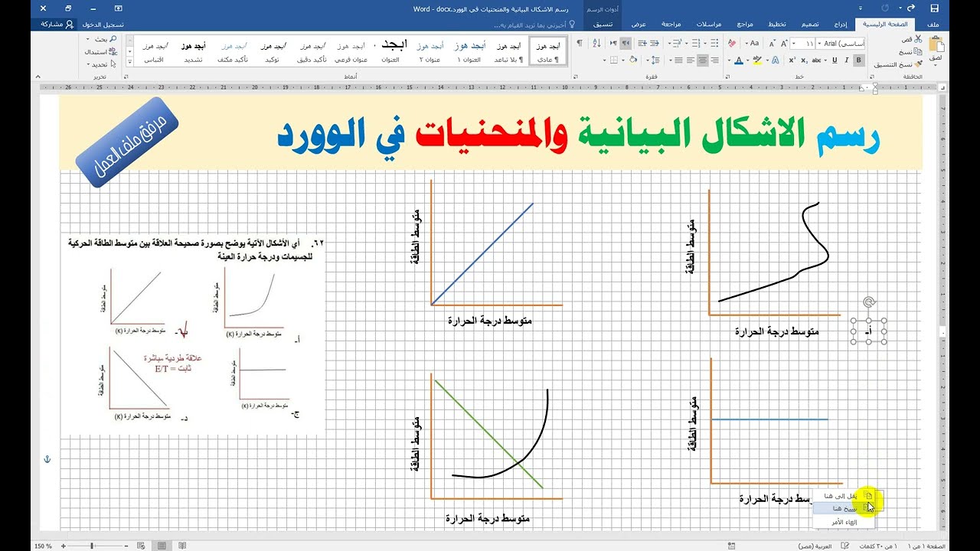Choose 'Copy here' in context menu

coord(845,508)
